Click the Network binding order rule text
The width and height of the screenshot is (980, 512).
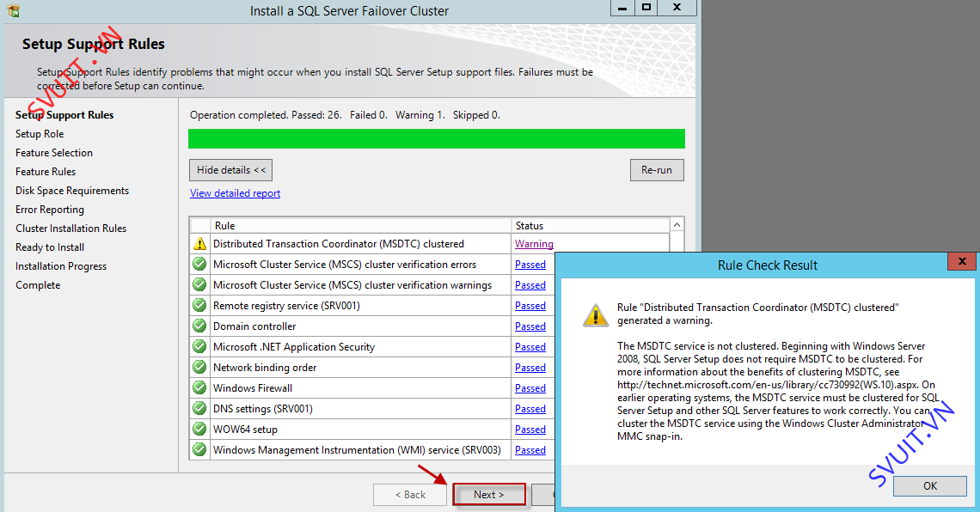pyautogui.click(x=265, y=367)
